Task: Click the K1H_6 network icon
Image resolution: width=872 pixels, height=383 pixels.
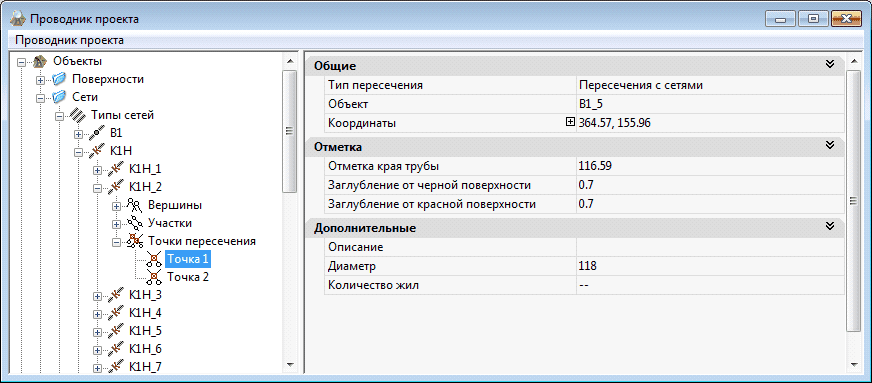Action: [115, 349]
